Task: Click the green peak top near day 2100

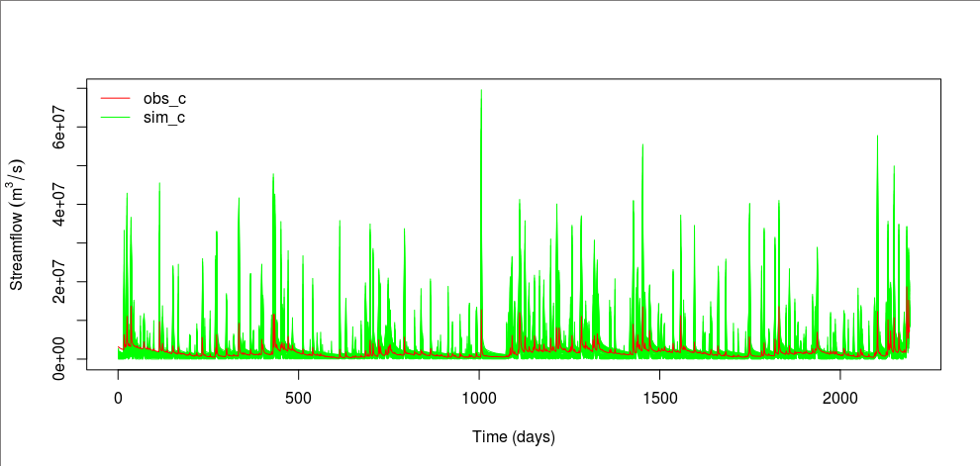Action: (877, 138)
